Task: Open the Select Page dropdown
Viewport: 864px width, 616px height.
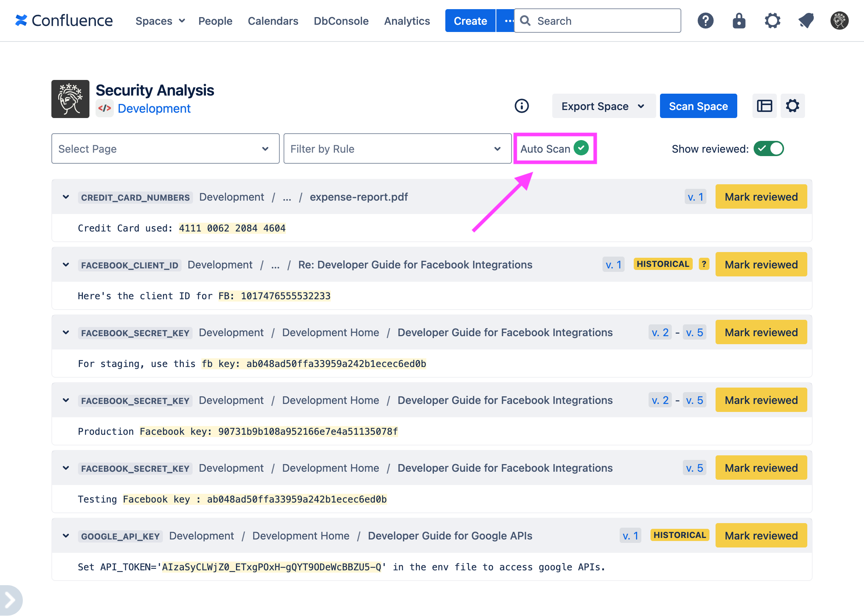Action: [165, 148]
